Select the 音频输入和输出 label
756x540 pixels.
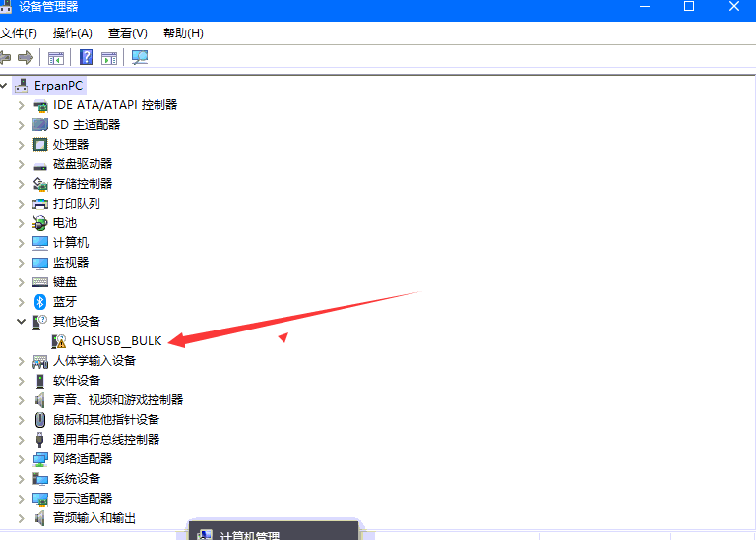94,518
